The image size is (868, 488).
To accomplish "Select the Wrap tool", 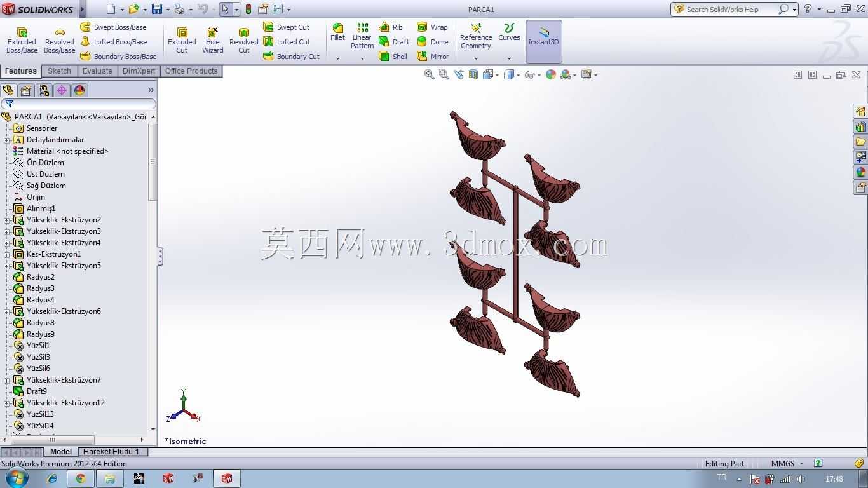I will (432, 27).
